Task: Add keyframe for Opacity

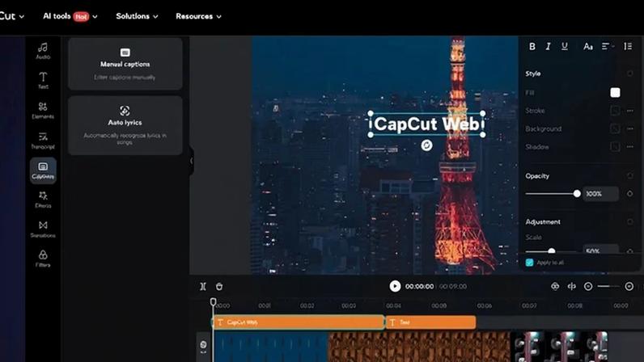Action: pos(629,193)
